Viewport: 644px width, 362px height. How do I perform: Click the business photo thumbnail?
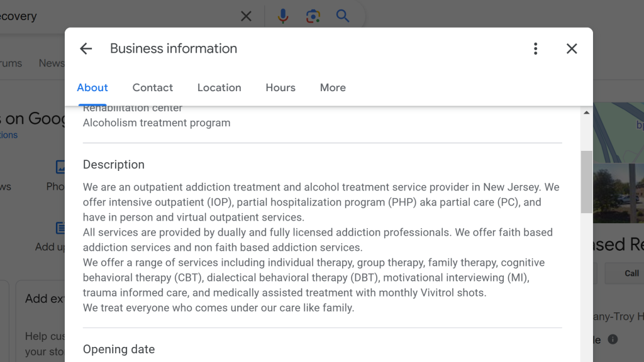coord(623,192)
